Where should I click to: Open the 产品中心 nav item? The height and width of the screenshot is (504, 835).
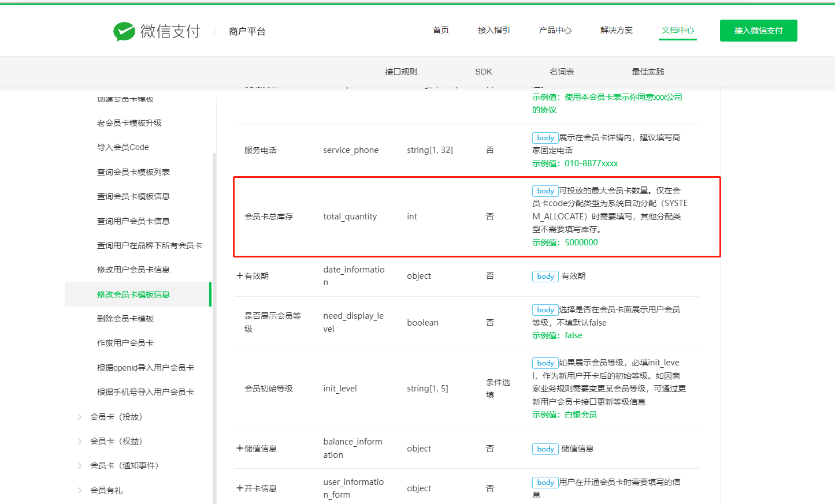pyautogui.click(x=555, y=30)
